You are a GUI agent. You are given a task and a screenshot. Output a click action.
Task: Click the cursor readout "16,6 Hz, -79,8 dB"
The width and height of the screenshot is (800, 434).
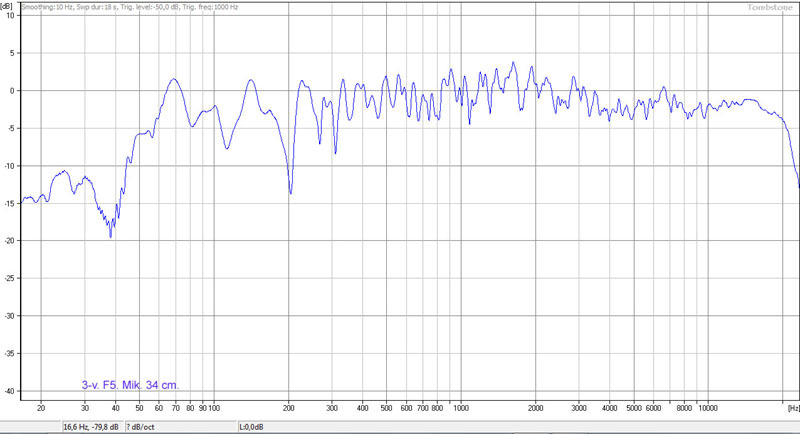click(x=92, y=427)
